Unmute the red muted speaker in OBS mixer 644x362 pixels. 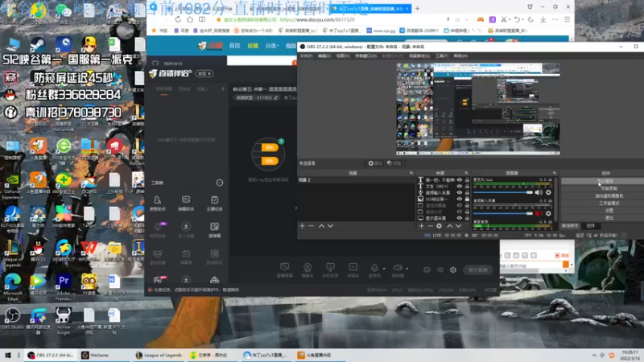pos(539,213)
